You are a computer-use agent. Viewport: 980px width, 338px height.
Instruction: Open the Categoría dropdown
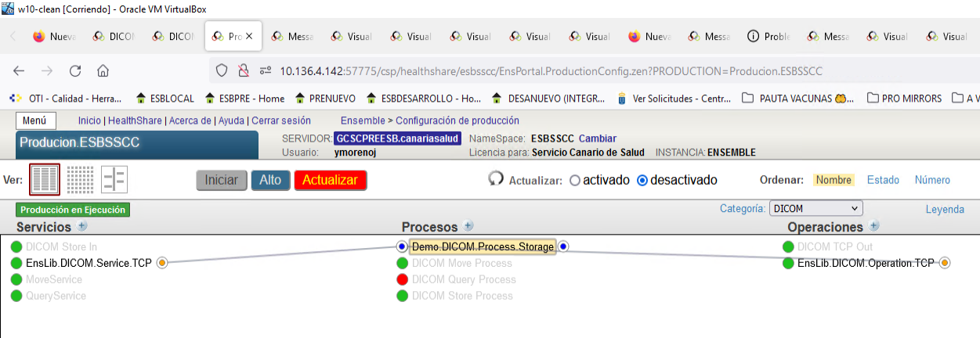click(815, 209)
